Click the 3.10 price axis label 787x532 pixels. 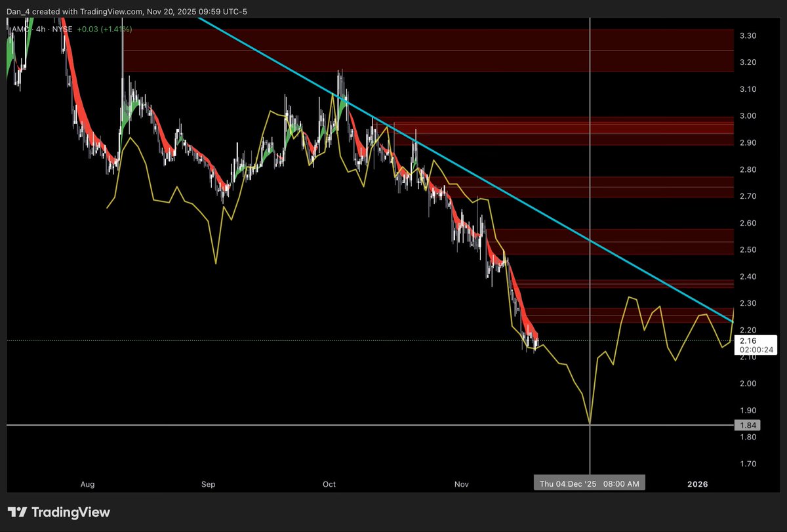(x=748, y=89)
